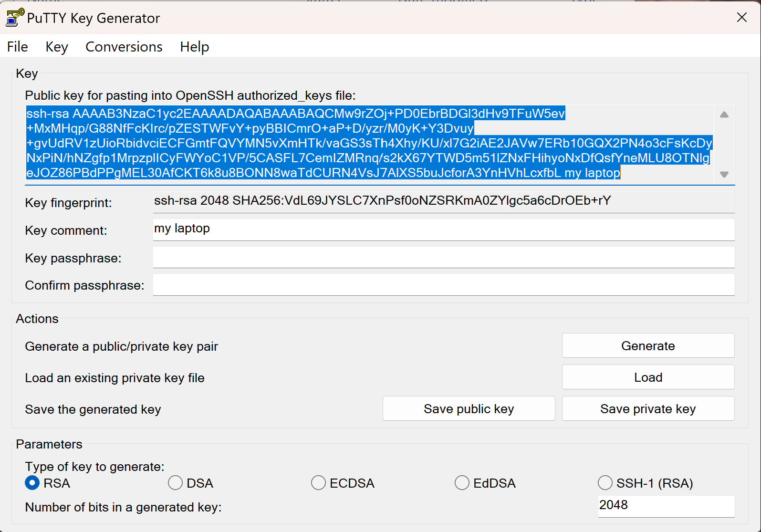Click Save private key button

tap(648, 408)
